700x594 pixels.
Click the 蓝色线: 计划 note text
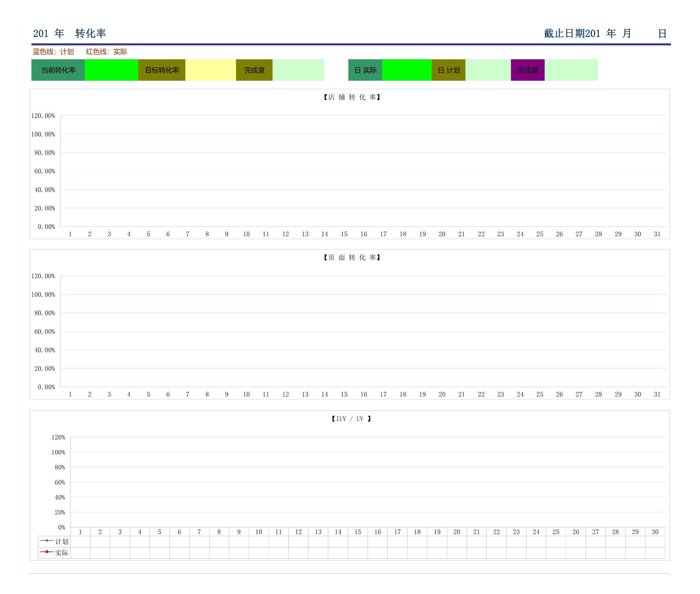53,52
